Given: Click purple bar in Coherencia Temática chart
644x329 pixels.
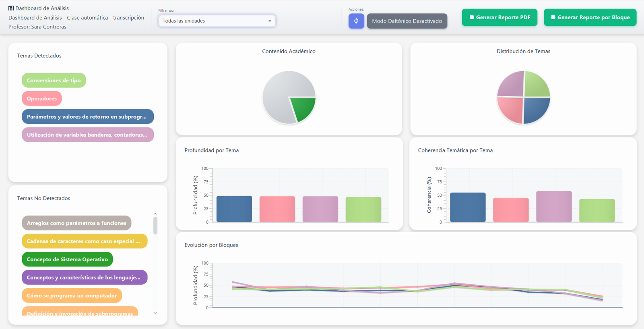Looking at the screenshot, I should pyautogui.click(x=554, y=206).
